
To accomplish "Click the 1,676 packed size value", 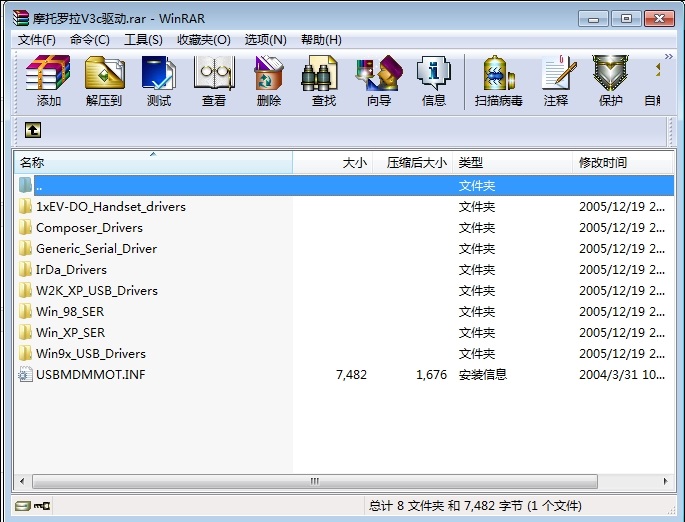I will (x=432, y=375).
